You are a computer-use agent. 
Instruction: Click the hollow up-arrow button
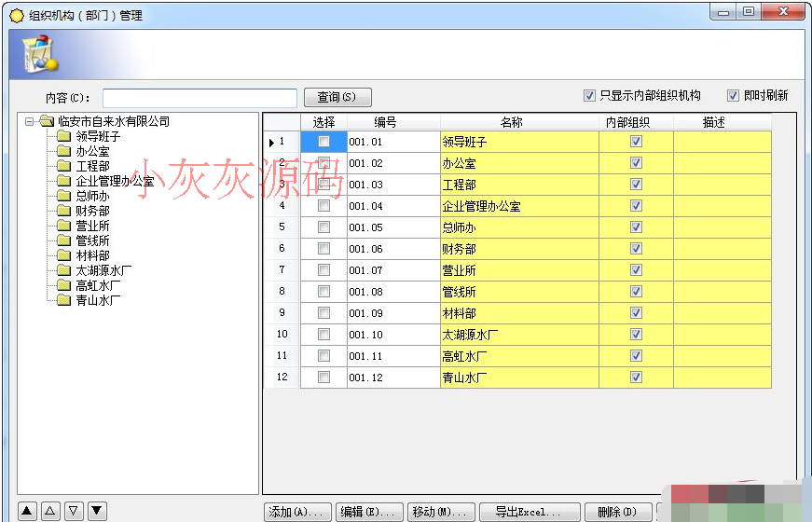[50, 511]
